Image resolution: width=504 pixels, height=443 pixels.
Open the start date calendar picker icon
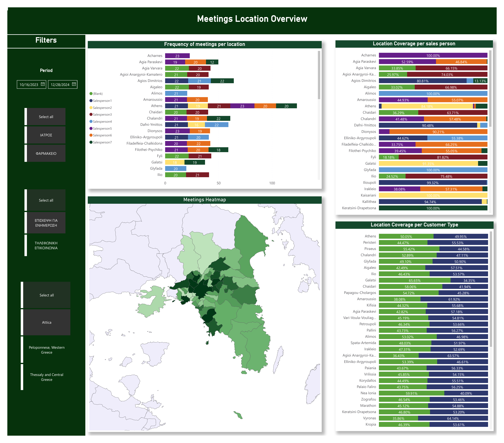[x=43, y=84]
